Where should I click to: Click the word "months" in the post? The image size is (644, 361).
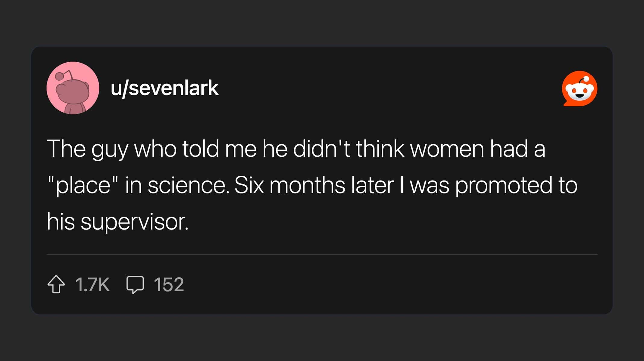pos(307,185)
